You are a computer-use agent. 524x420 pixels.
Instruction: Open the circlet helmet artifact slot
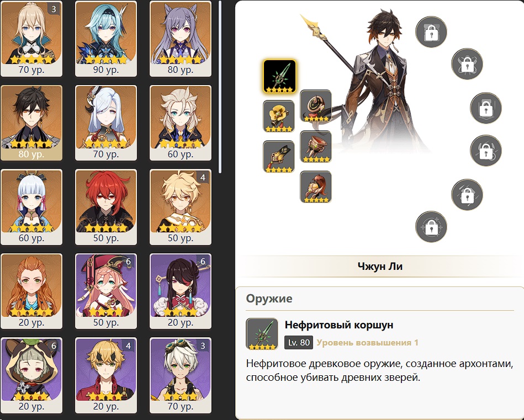click(x=316, y=187)
